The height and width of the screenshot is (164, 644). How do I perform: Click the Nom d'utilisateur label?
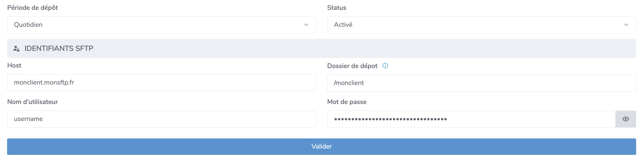33,102
